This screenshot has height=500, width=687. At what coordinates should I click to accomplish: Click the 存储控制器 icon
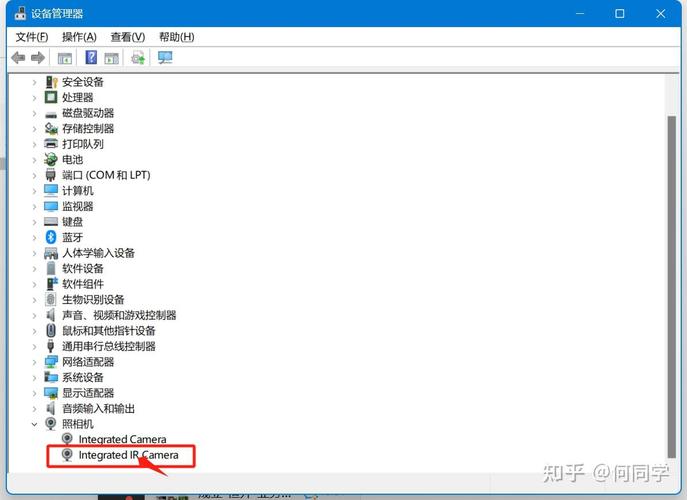51,128
